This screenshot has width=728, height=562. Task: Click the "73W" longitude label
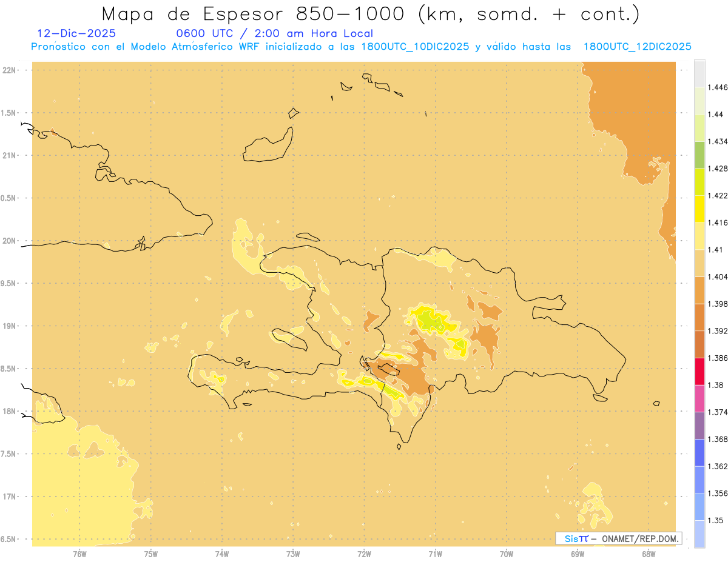(293, 555)
